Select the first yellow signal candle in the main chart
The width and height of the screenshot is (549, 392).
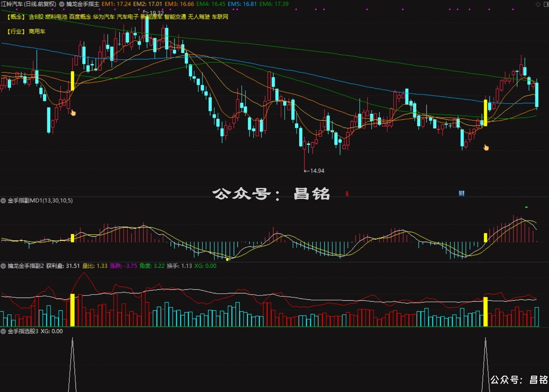pos(72,81)
